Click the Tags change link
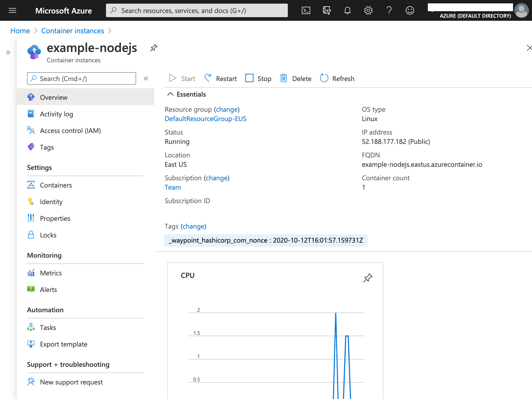The height and width of the screenshot is (399, 532). 194,226
